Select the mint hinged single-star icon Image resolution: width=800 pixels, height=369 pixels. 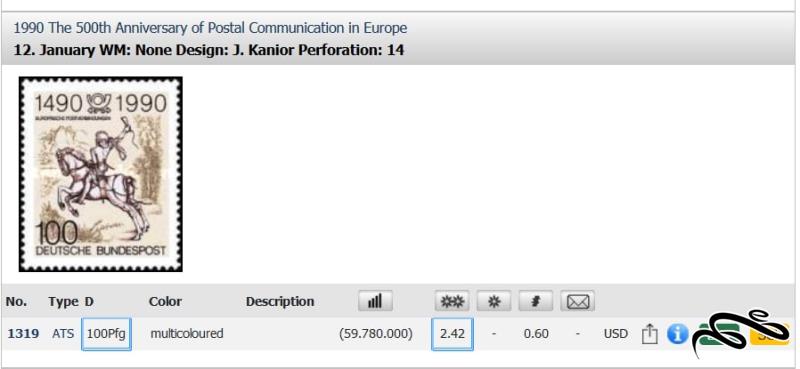(493, 301)
